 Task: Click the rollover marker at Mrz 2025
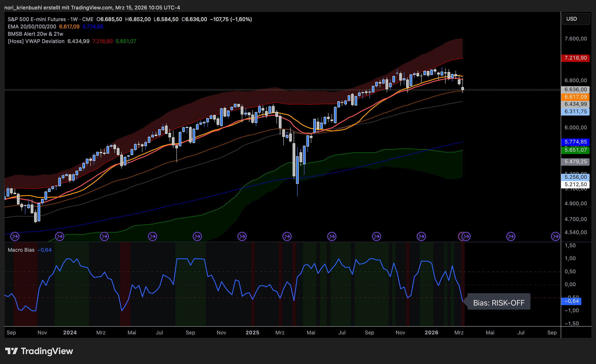point(287,236)
